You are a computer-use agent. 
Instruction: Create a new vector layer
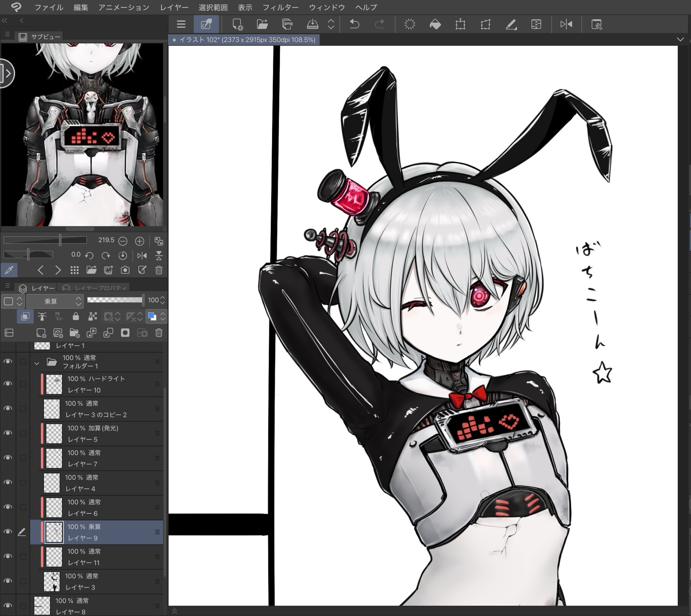(58, 333)
